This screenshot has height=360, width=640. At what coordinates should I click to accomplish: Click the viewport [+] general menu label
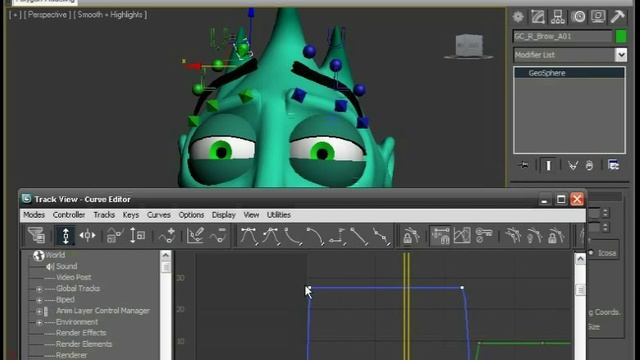click(x=15, y=15)
